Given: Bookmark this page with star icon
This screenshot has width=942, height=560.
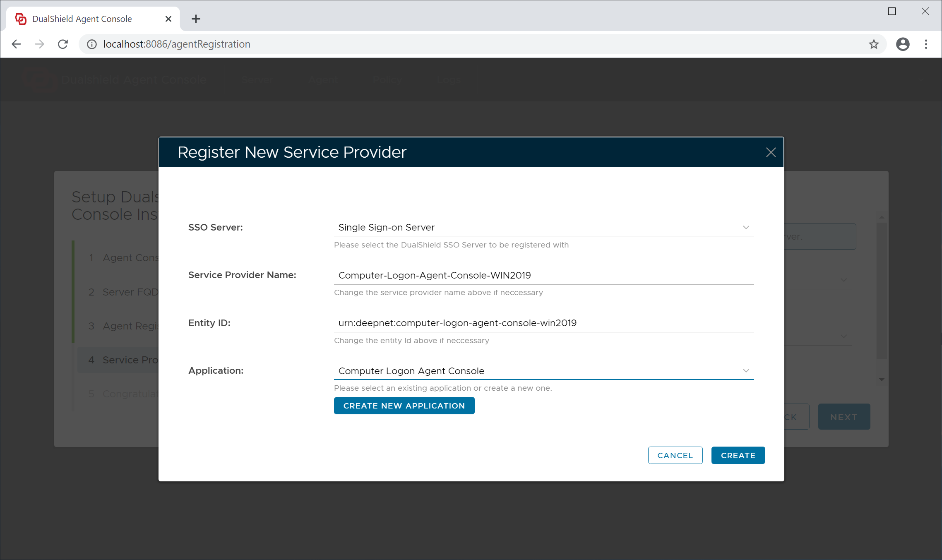Looking at the screenshot, I should [873, 44].
